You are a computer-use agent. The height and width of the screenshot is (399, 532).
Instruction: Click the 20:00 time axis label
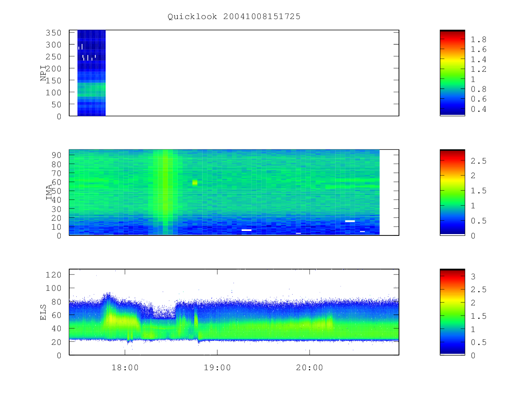[309, 368]
